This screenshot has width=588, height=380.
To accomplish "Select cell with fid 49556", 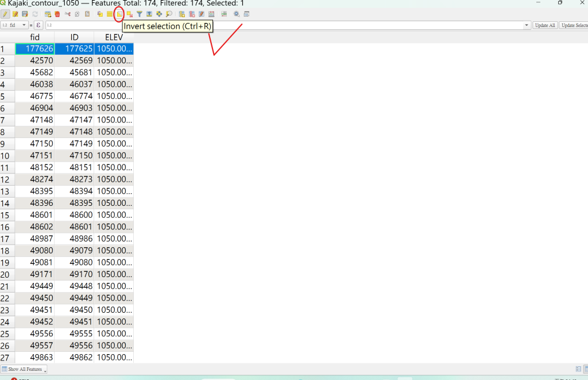I will tap(35, 334).
